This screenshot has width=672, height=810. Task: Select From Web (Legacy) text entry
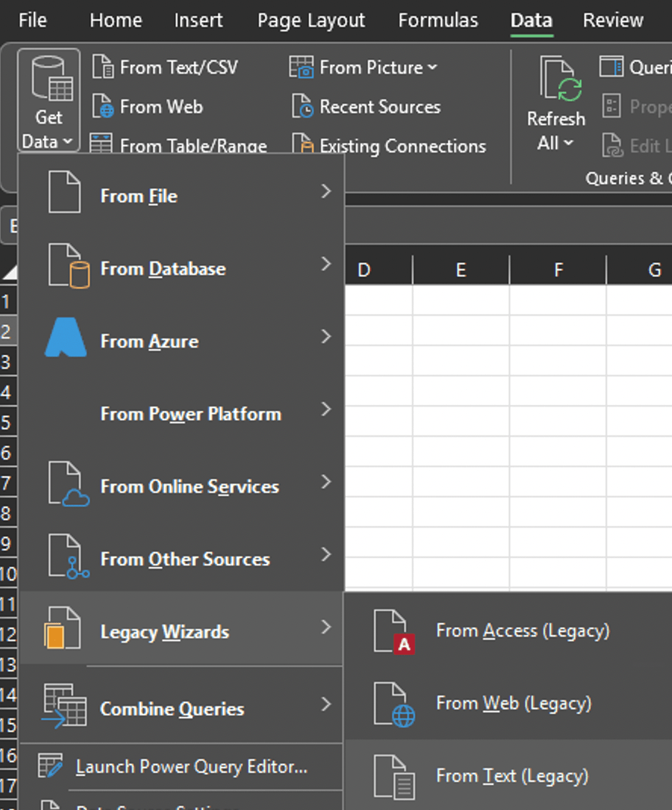[513, 703]
